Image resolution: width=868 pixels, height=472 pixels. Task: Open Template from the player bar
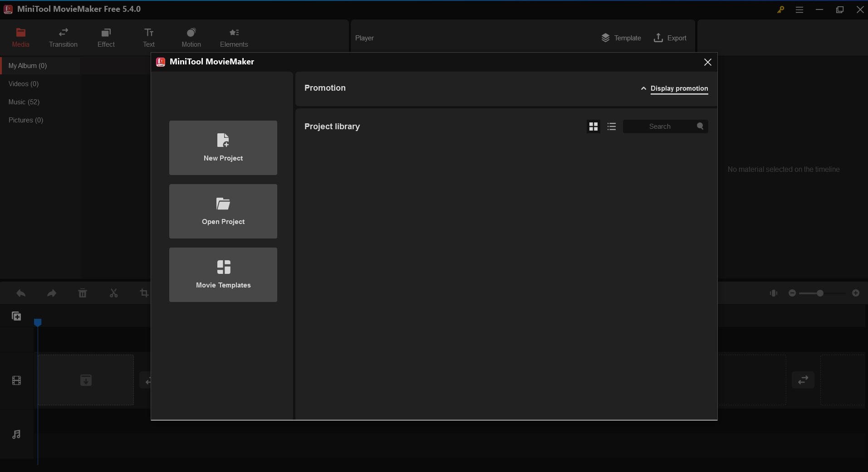point(621,38)
